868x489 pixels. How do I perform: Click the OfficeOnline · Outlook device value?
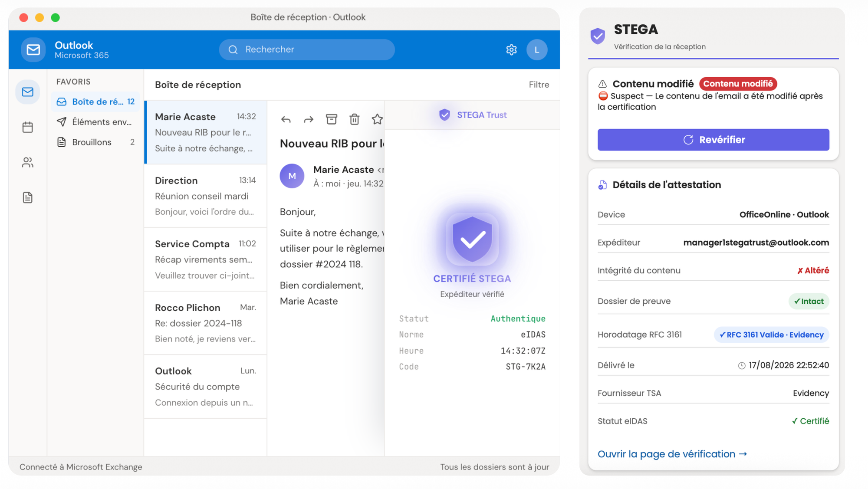[x=784, y=215]
